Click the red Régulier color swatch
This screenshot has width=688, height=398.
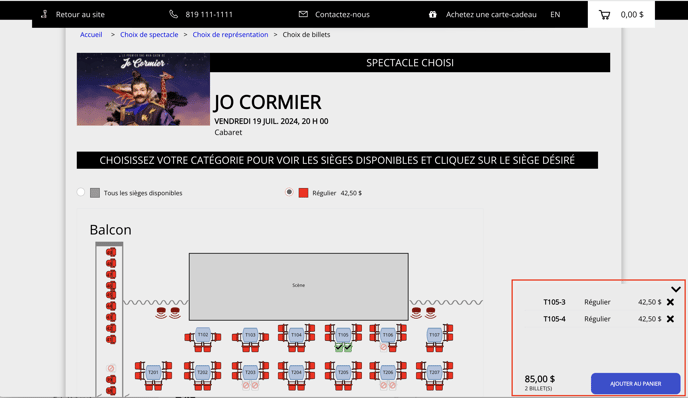pos(303,193)
